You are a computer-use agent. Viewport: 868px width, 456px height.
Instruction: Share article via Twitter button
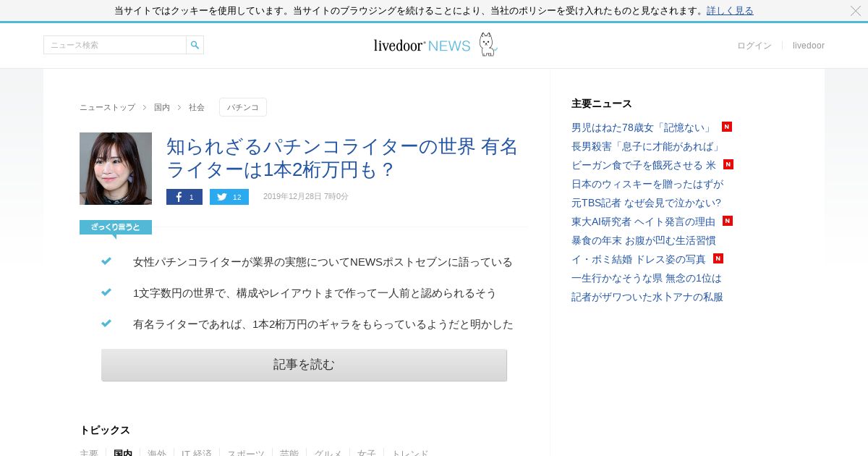229,197
